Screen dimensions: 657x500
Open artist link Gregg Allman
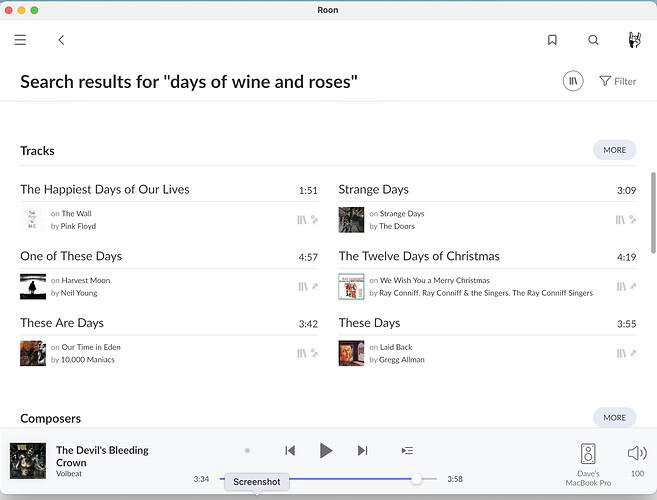pyautogui.click(x=402, y=360)
